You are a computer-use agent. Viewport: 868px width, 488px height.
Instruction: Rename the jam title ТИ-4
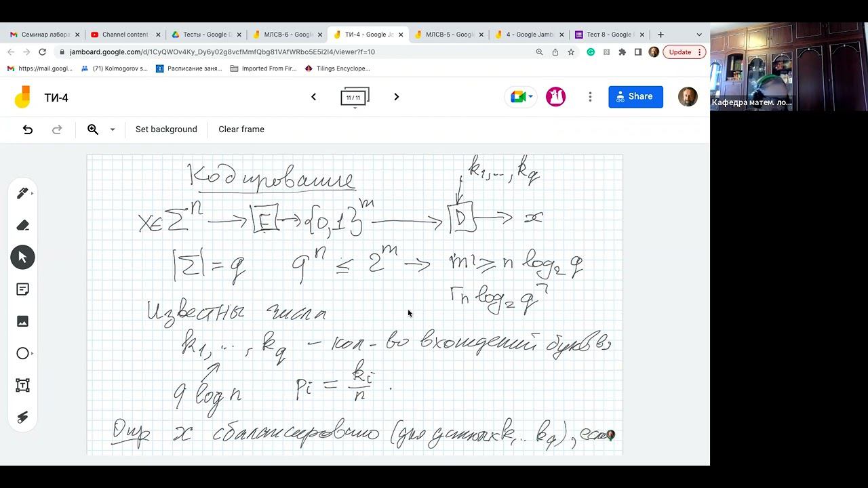[56, 98]
